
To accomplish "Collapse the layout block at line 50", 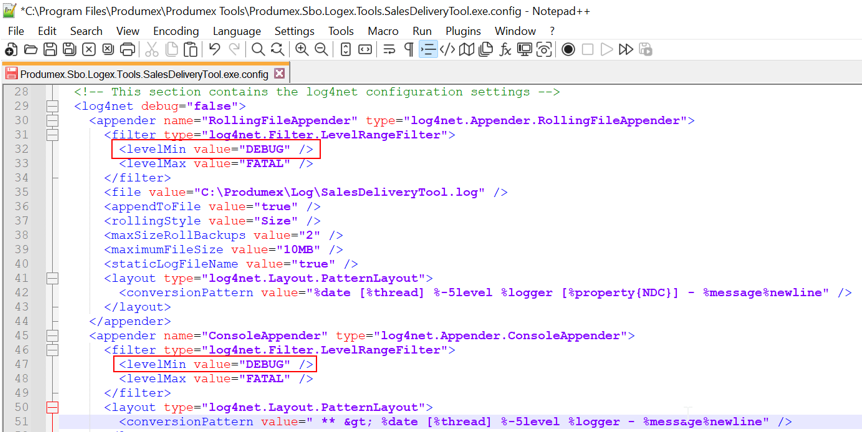I will [x=53, y=408].
